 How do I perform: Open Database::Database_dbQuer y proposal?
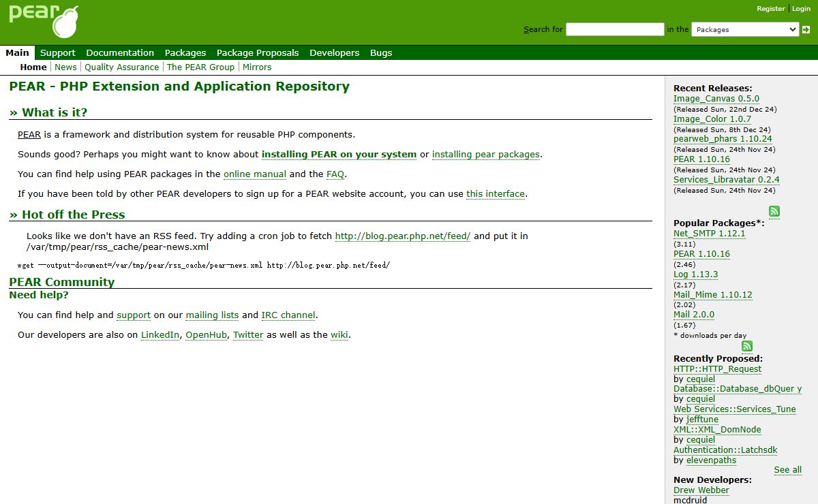[x=738, y=388]
